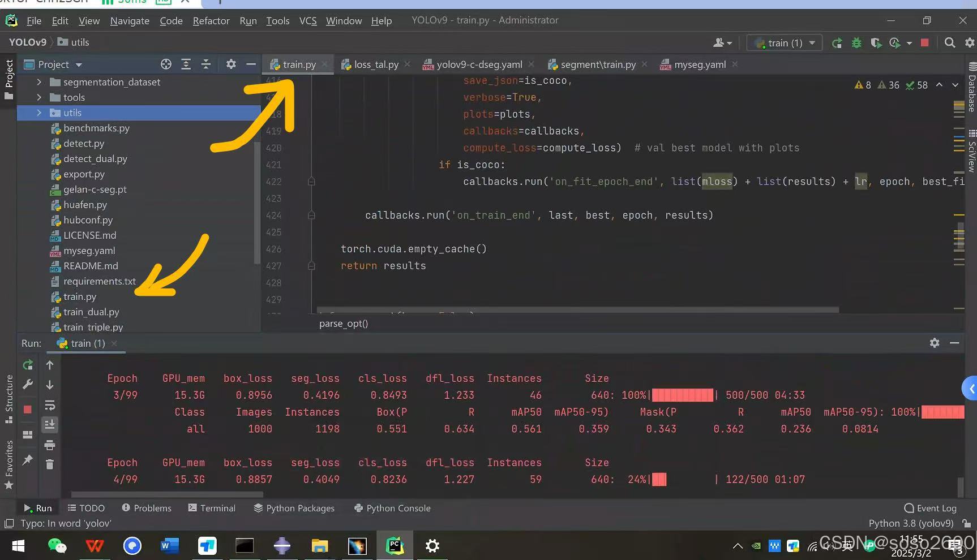Pin the Run tab with pin icon
The height and width of the screenshot is (560, 977).
pos(27,460)
